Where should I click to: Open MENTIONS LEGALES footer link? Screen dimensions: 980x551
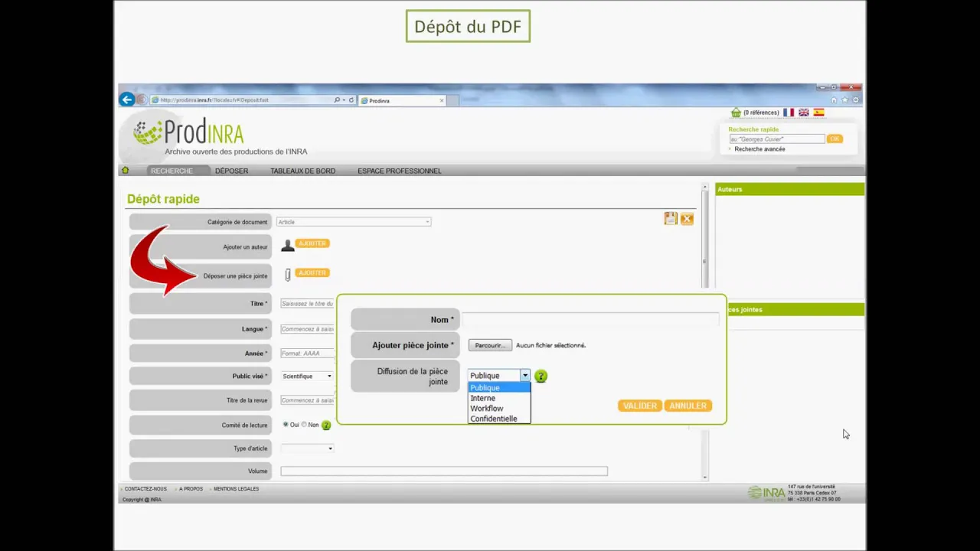(x=236, y=489)
